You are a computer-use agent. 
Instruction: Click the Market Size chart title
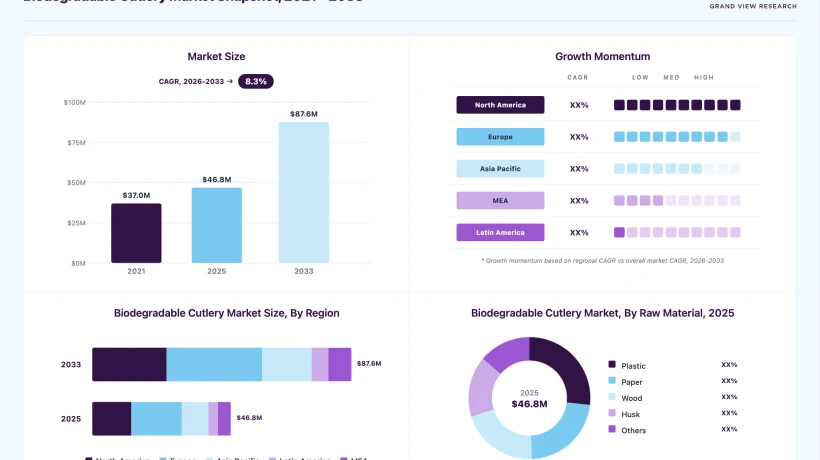[217, 56]
